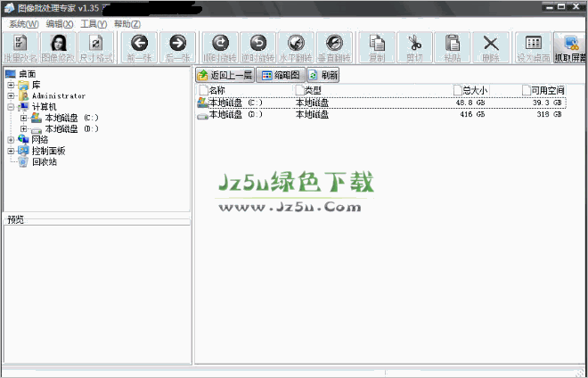Click the D: drive icon in list

(x=202, y=116)
